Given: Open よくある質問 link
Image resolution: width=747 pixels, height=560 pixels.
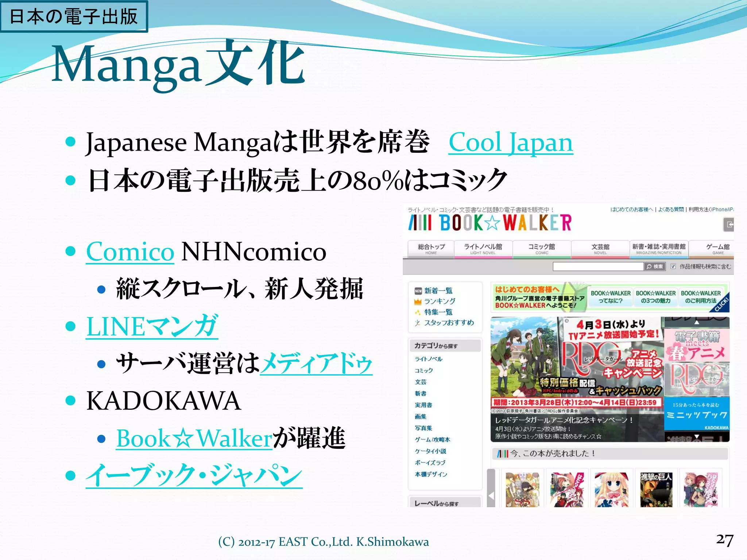Looking at the screenshot, I should [x=671, y=210].
